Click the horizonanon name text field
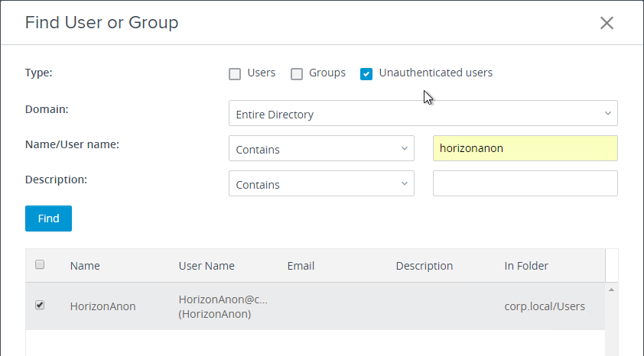Image resolution: width=644 pixels, height=356 pixels. pyautogui.click(x=525, y=148)
